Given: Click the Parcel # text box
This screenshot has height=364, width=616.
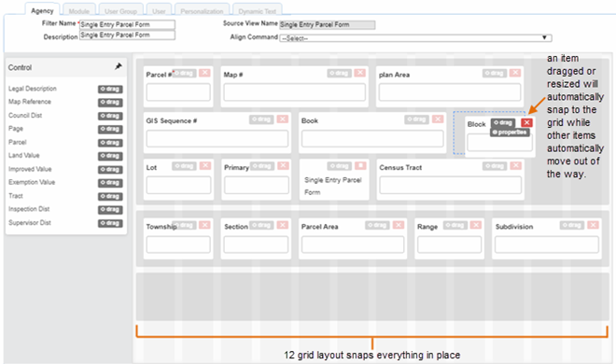Looking at the screenshot, I should tap(178, 92).
